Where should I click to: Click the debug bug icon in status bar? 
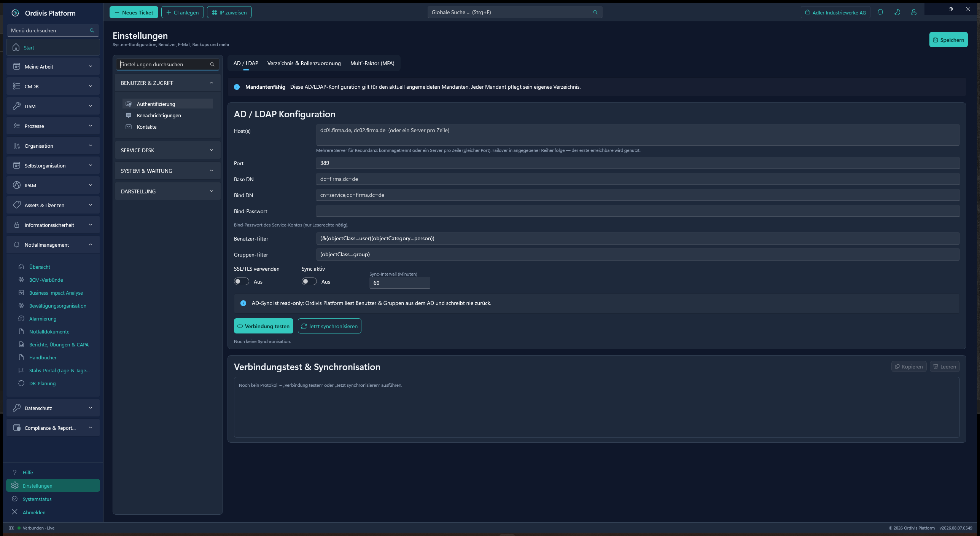point(11,528)
